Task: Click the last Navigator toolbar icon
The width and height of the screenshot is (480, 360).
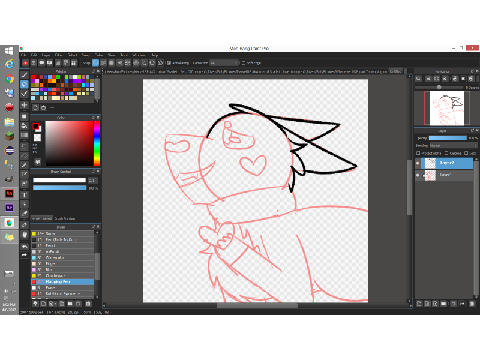Action: 471,79
